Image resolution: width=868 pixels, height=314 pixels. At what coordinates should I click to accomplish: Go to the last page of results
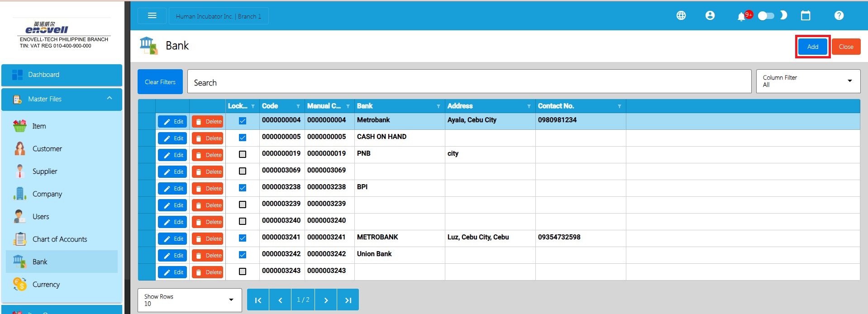(x=348, y=300)
